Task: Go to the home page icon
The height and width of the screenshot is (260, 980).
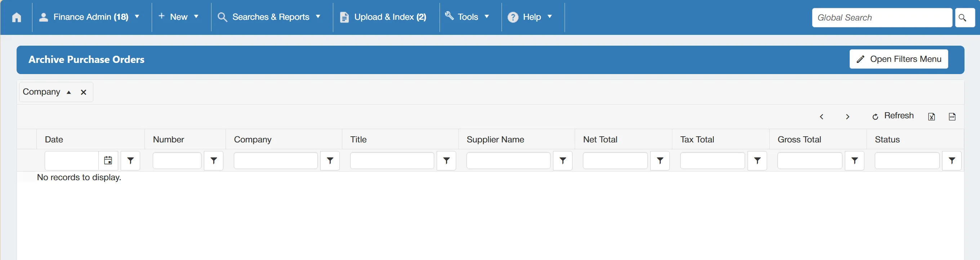Action: click(16, 18)
